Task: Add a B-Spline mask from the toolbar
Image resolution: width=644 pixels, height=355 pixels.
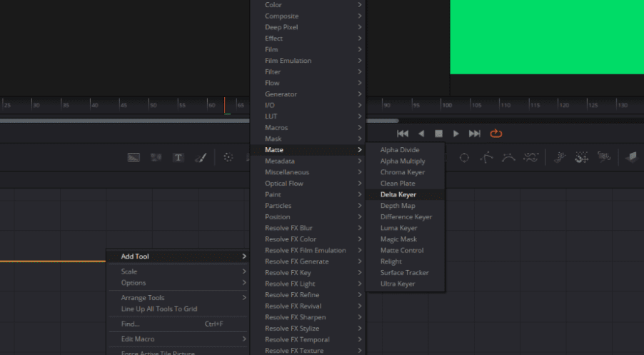Action: click(x=508, y=157)
